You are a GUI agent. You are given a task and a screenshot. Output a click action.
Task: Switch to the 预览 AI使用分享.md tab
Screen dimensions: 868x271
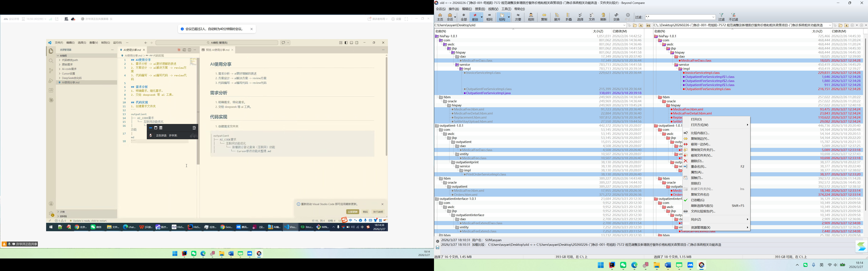(x=217, y=50)
